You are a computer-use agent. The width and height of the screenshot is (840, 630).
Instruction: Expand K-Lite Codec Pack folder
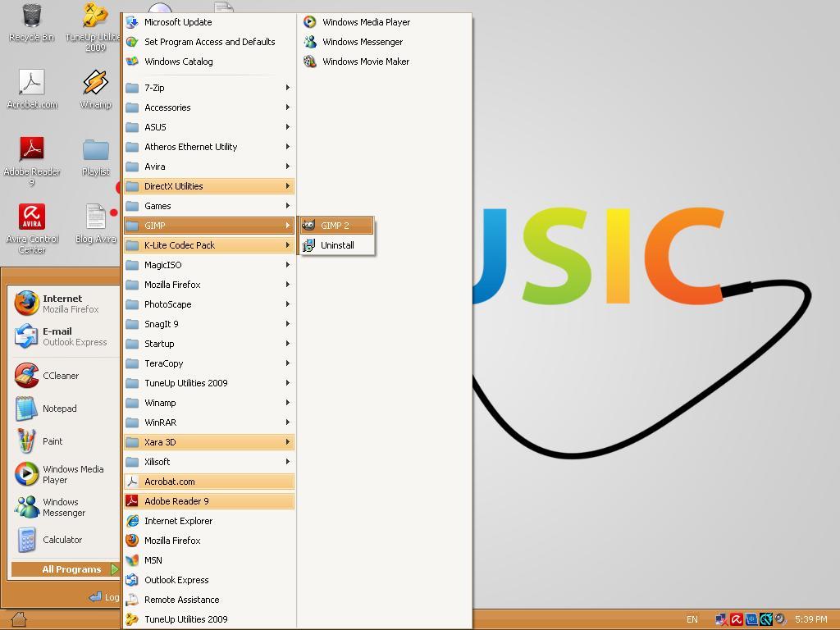click(x=209, y=245)
